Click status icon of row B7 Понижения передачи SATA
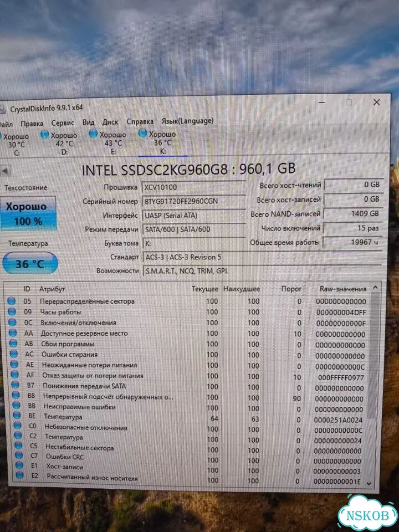 [x=16, y=385]
